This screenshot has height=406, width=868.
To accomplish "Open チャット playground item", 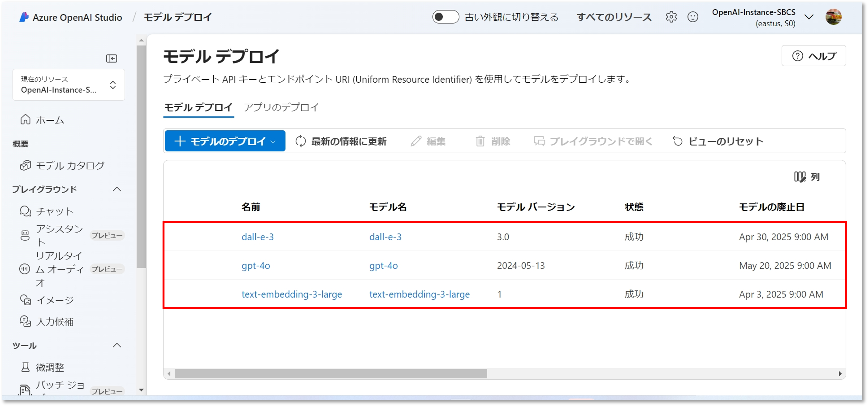I will click(x=55, y=211).
